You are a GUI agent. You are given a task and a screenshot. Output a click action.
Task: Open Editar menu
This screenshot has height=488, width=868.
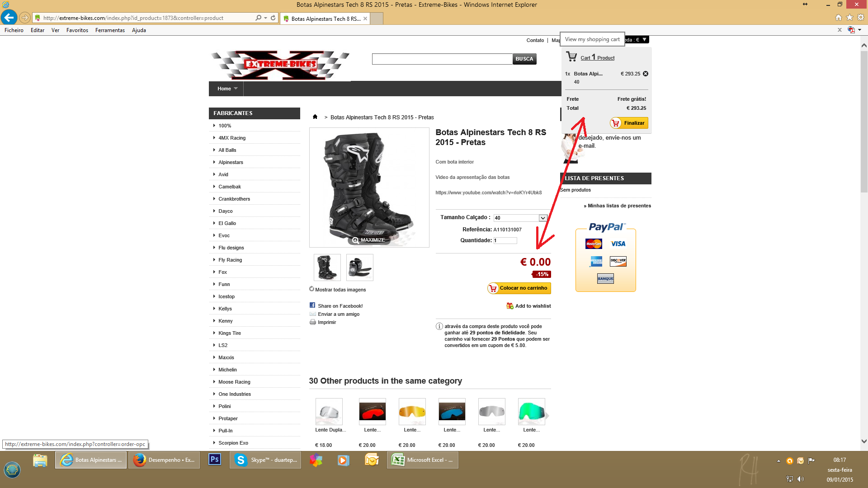pos(38,30)
